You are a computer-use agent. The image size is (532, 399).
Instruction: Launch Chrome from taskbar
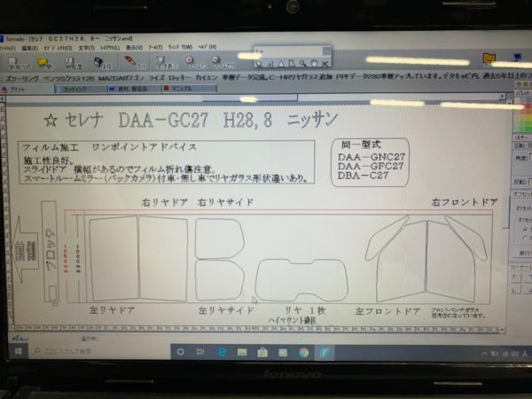coord(303,353)
